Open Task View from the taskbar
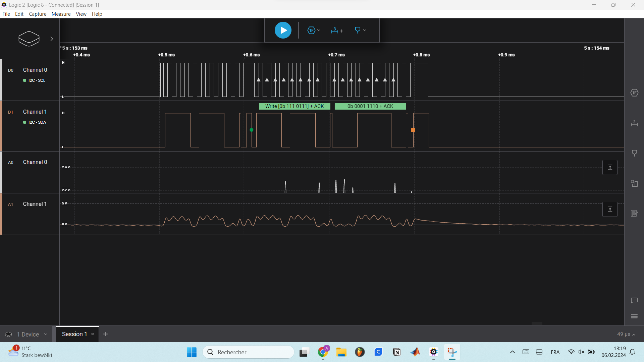This screenshot has width=644, height=362. [304, 352]
